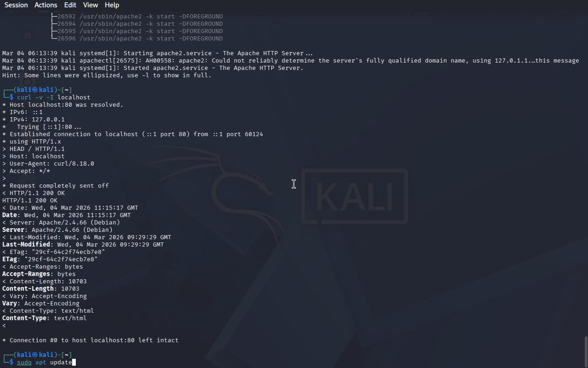Click the 'sudo apt update' command line
The height and width of the screenshot is (368, 588).
[x=45, y=362]
